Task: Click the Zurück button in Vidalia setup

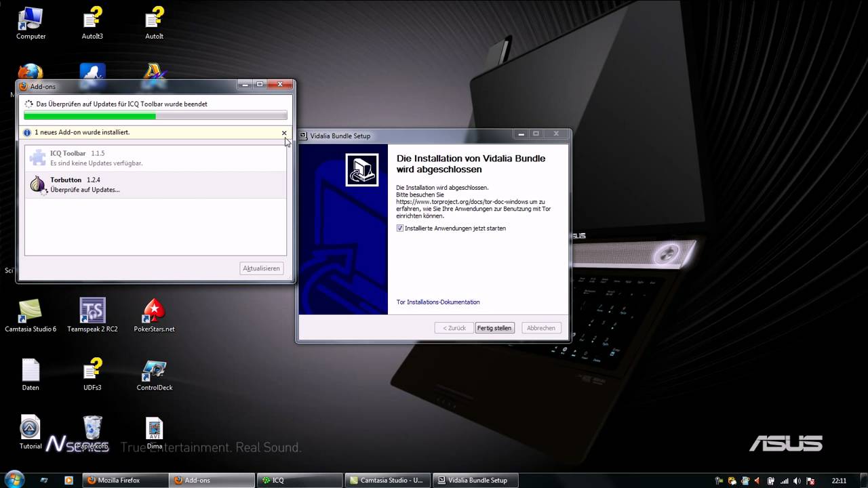Action: (454, 328)
